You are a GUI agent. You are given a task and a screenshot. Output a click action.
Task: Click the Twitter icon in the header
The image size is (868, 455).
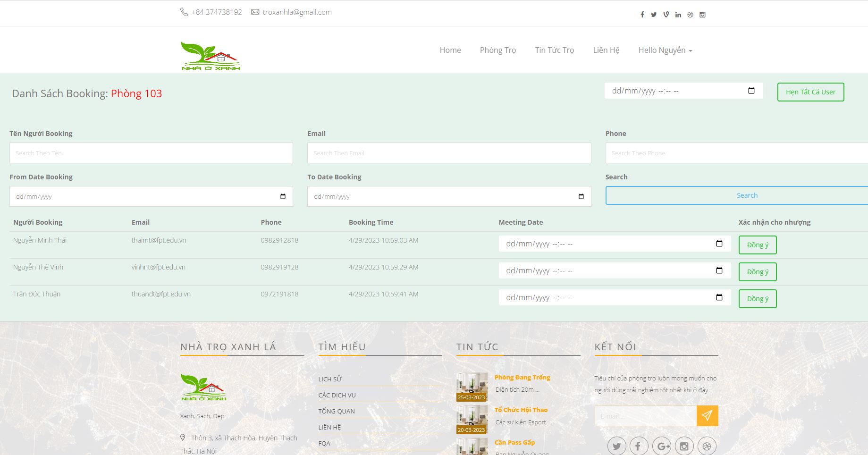coord(654,15)
